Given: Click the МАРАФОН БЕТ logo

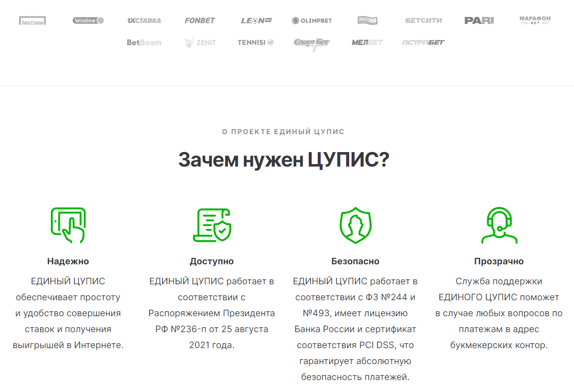Looking at the screenshot, I should [535, 20].
